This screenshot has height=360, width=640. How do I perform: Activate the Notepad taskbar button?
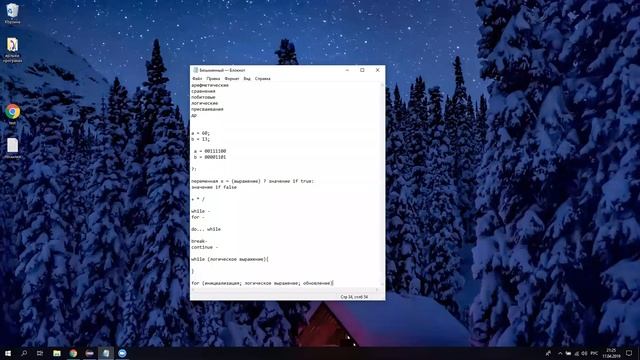tap(106, 353)
